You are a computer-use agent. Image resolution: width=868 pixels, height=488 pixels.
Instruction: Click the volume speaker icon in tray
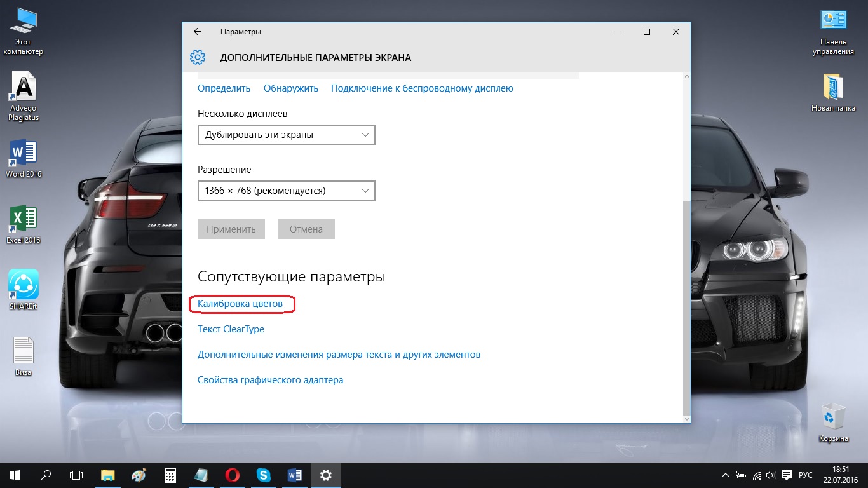point(771,475)
